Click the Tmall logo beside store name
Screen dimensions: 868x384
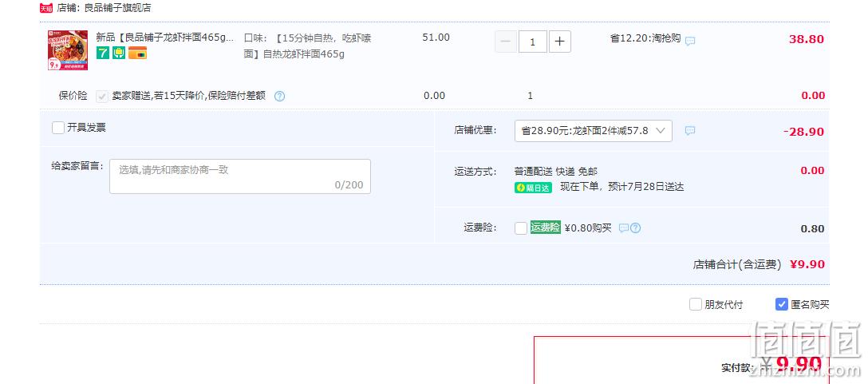(x=46, y=8)
